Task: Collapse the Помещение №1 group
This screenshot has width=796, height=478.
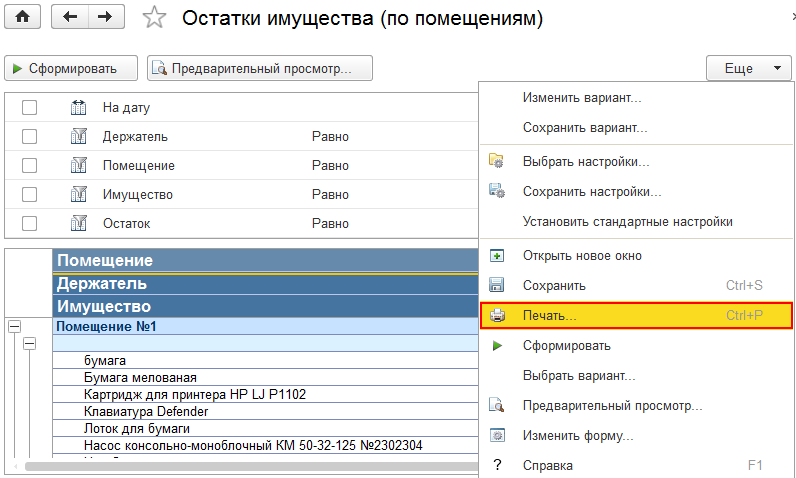Action: (14, 326)
